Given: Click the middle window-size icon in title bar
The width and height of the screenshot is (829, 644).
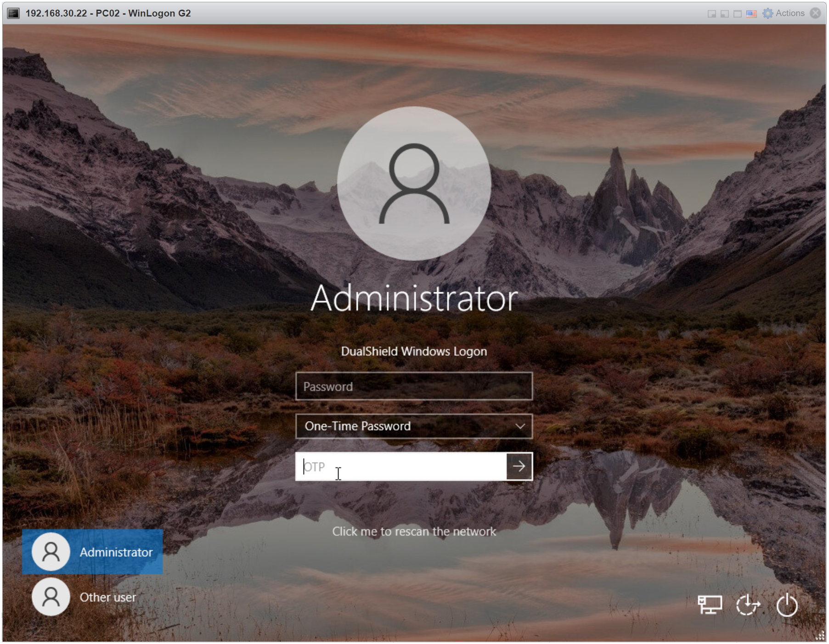Looking at the screenshot, I should (724, 14).
